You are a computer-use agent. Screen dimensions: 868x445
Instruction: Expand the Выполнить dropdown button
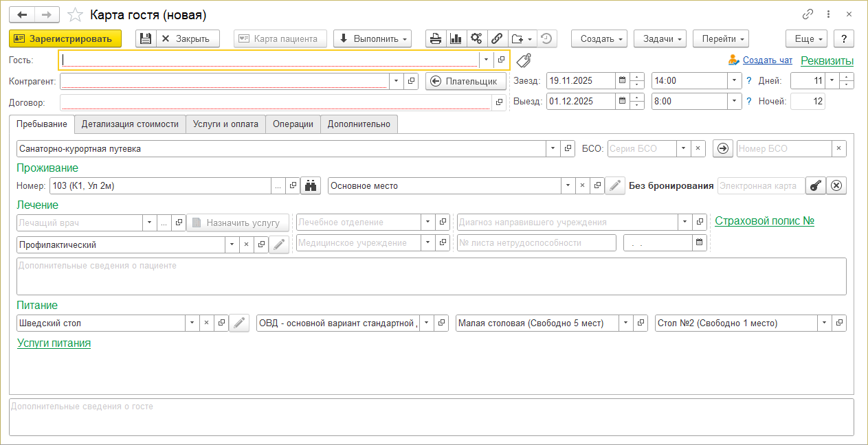pos(372,38)
